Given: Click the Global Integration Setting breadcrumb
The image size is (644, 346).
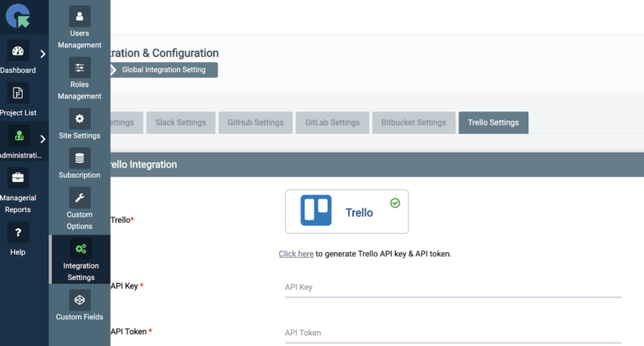Looking at the screenshot, I should (164, 70).
